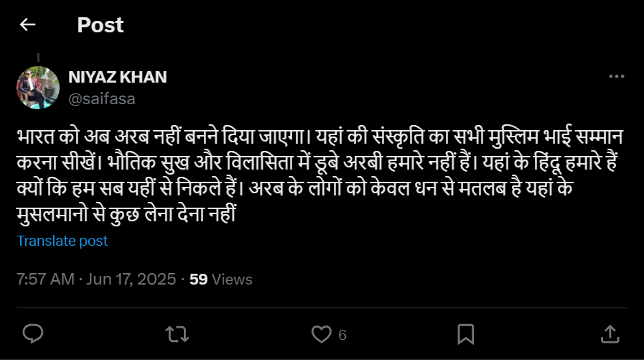The image size is (644, 360).
Task: Click the Jun 17, 2025 date
Action: pyautogui.click(x=131, y=279)
